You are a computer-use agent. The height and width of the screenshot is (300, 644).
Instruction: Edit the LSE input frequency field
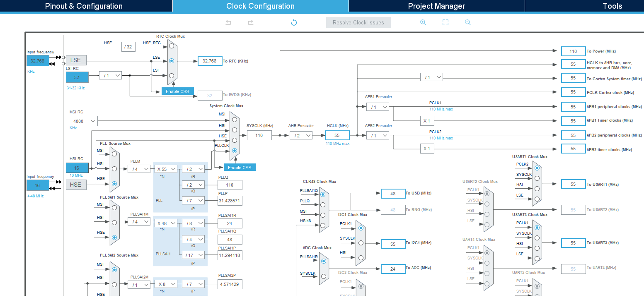click(38, 60)
